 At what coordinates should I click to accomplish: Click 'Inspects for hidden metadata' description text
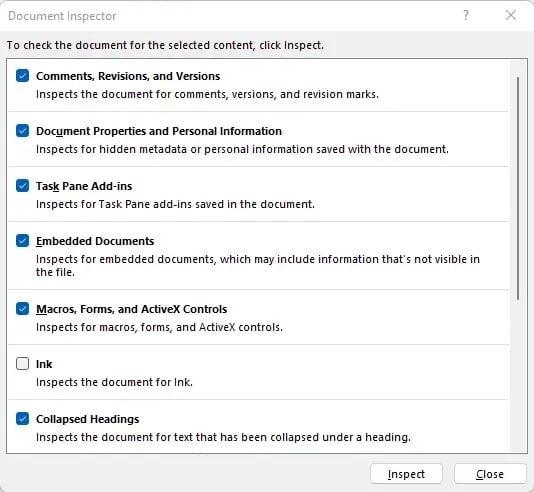tap(242, 149)
